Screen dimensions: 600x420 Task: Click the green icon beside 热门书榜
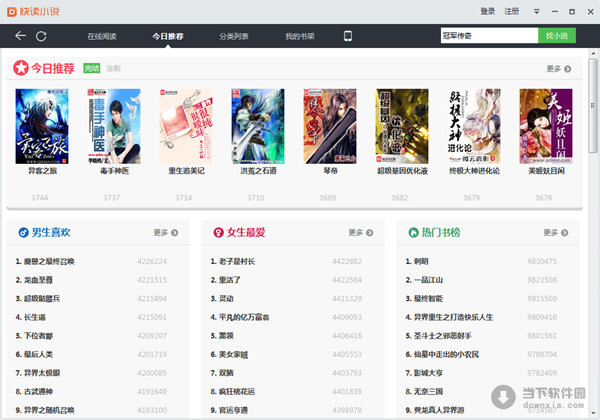point(413,233)
